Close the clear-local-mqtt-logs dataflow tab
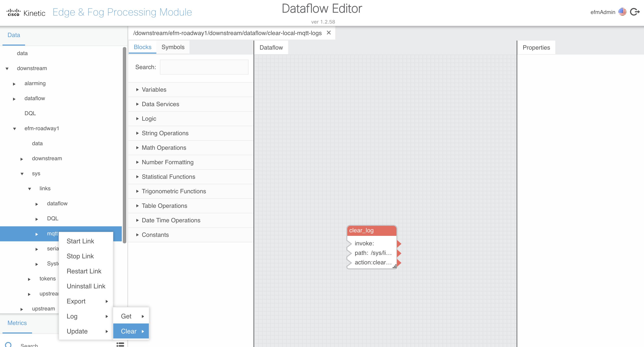The height and width of the screenshot is (347, 644). pyautogui.click(x=329, y=33)
